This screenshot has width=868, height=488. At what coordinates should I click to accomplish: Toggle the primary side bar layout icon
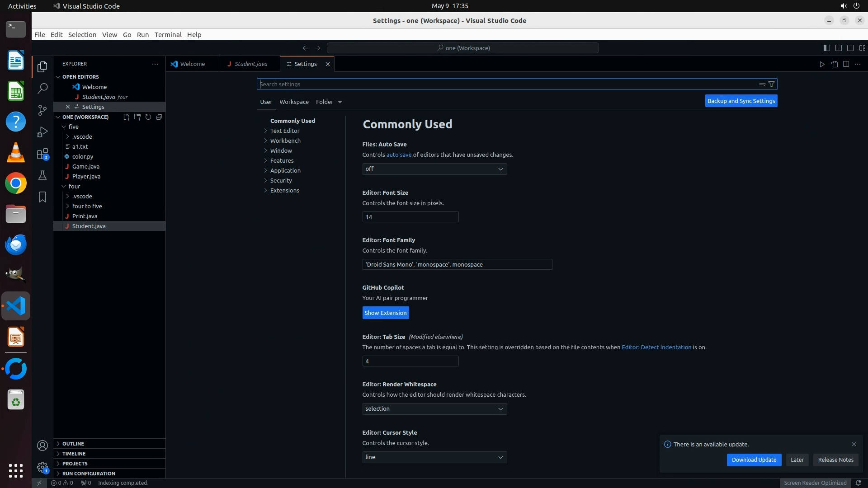826,48
